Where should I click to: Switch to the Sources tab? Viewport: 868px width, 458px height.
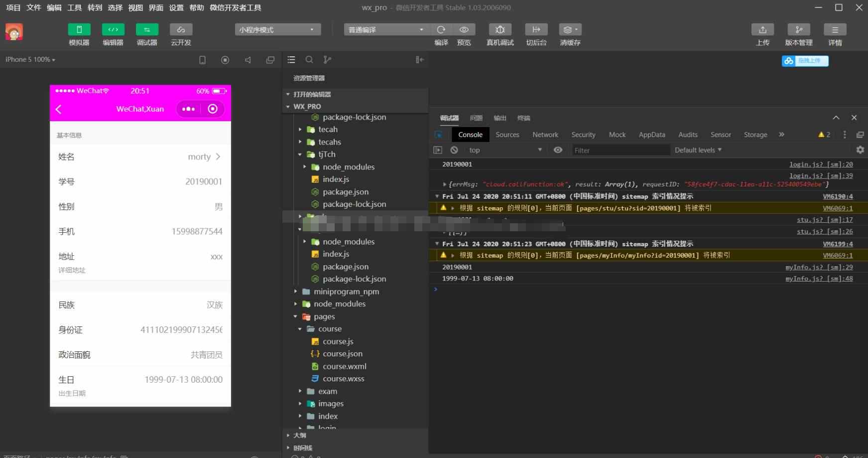click(x=507, y=135)
